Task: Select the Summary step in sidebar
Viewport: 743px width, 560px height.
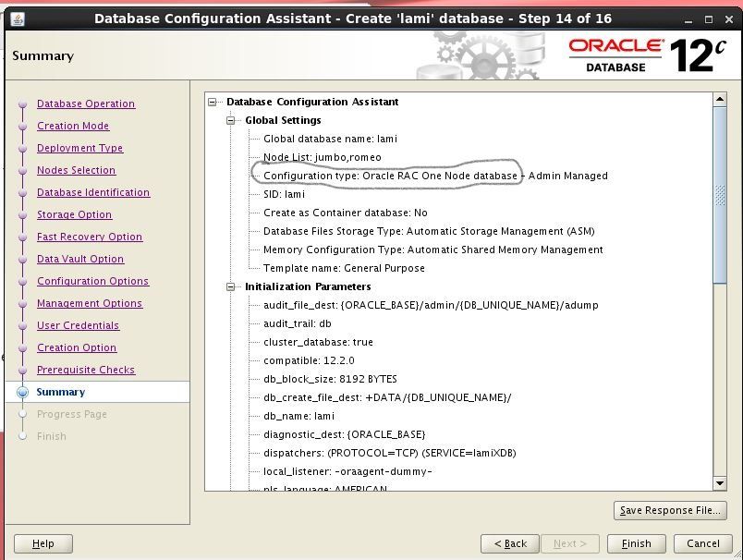Action: [61, 393]
